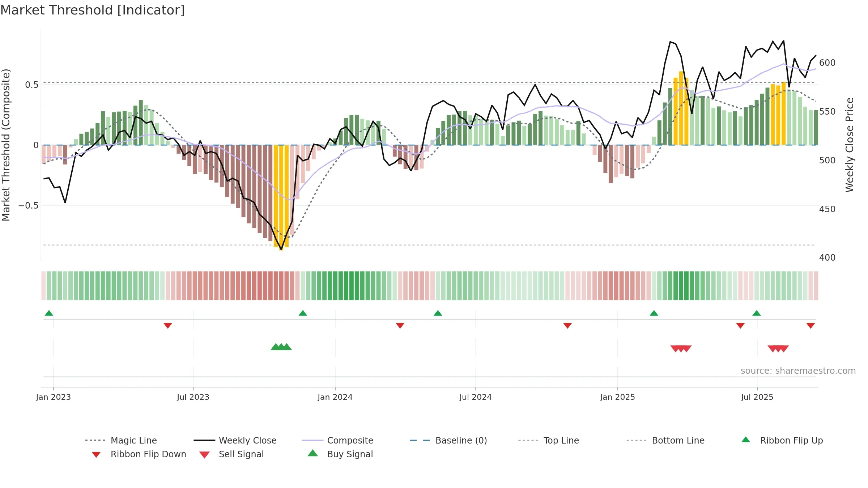Click the −0.5 left axis tick label

pyautogui.click(x=28, y=206)
